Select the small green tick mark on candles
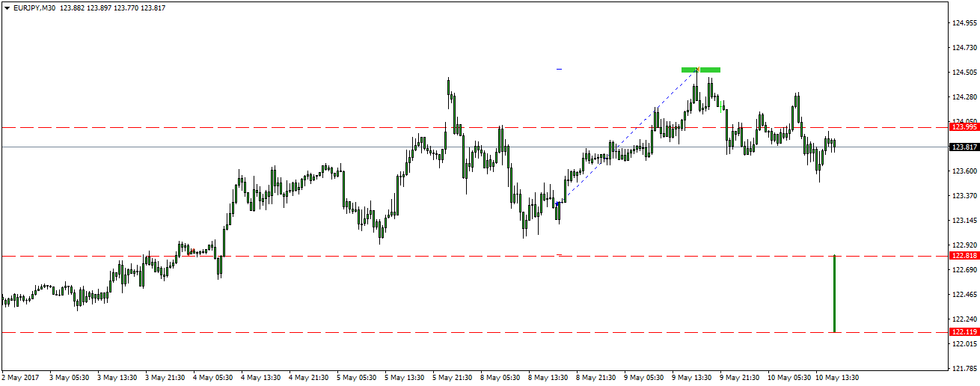 tap(720, 106)
